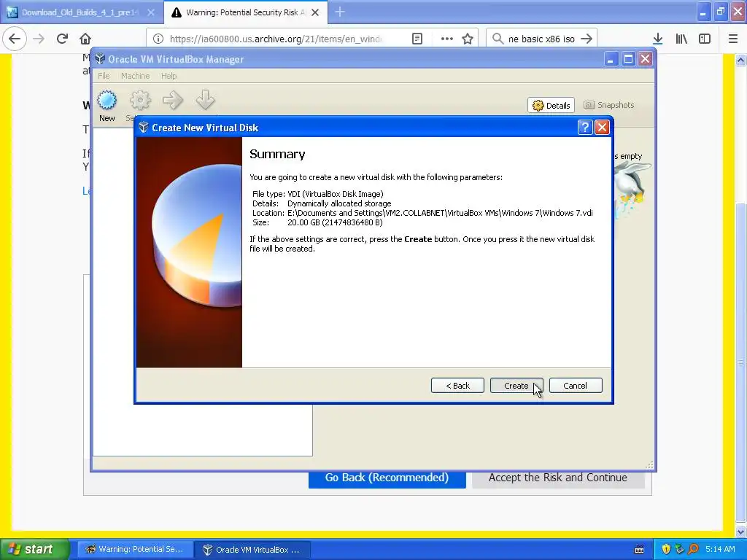This screenshot has width=747, height=560.
Task: Click the Windows 7.vdi location path text
Action: [440, 213]
